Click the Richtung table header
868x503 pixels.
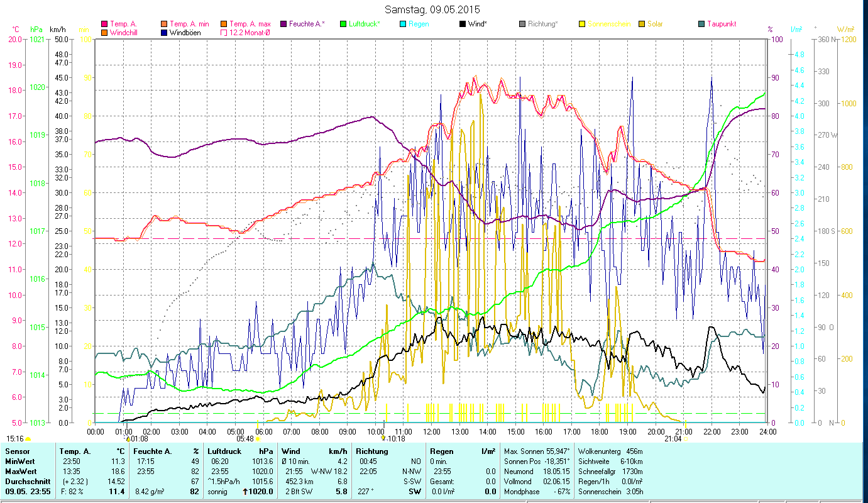tap(371, 451)
